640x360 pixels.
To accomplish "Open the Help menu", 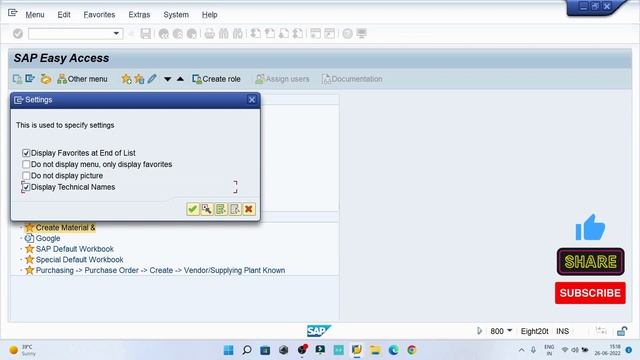I will pyautogui.click(x=209, y=15).
